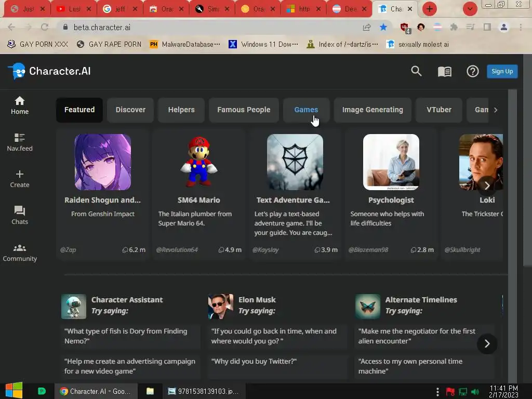Open creator link @Skullbright

tap(462, 250)
